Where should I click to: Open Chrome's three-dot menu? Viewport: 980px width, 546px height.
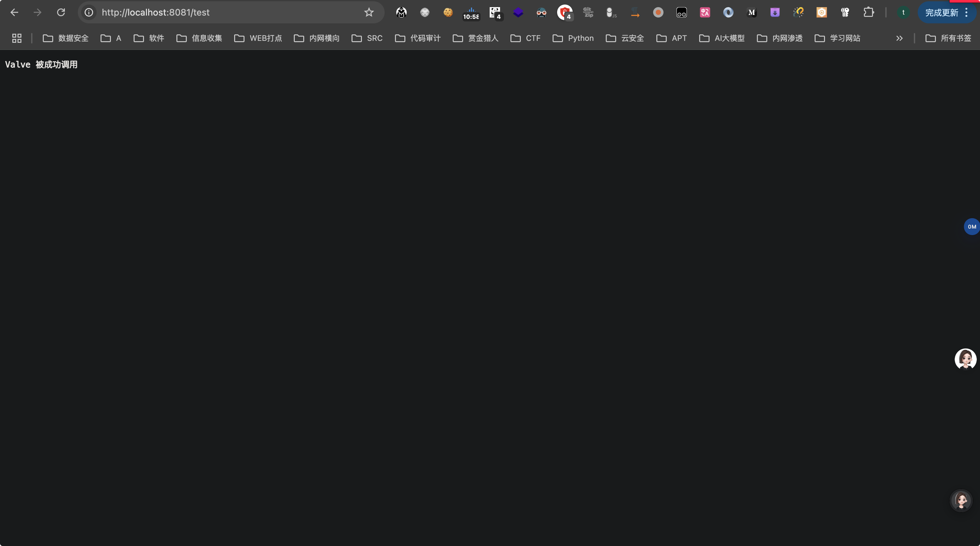[x=966, y=13]
